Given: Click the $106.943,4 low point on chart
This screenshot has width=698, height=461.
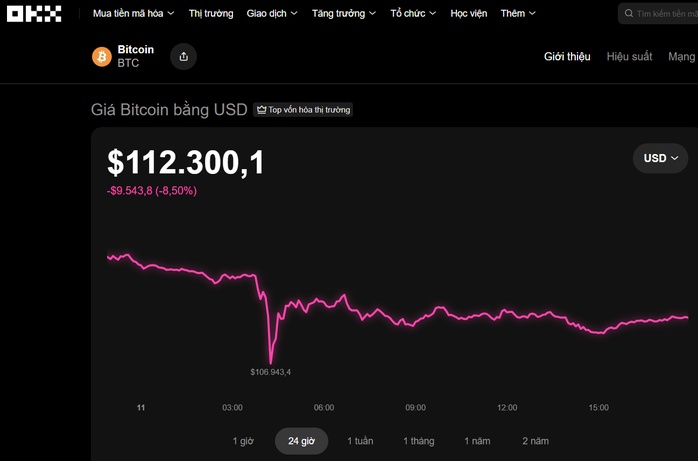Looking at the screenshot, I should pos(270,361).
